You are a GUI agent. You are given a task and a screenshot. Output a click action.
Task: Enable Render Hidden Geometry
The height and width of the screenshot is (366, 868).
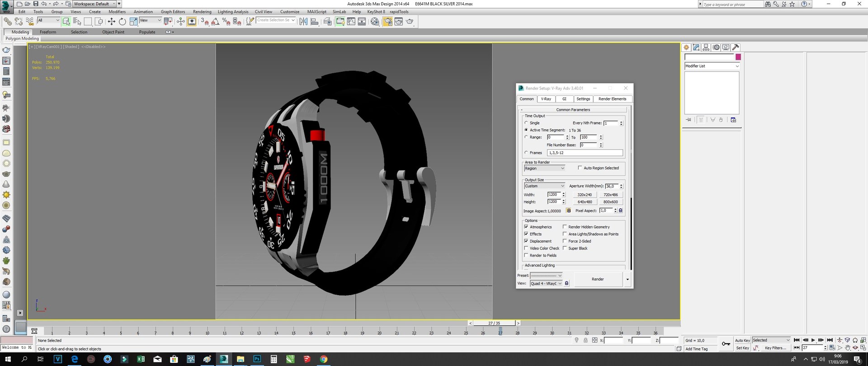565,227
